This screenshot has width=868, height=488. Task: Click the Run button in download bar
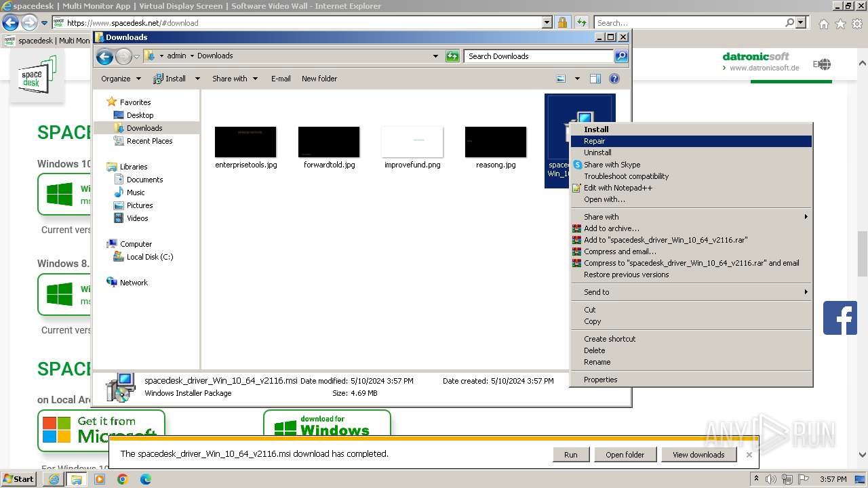(x=571, y=455)
